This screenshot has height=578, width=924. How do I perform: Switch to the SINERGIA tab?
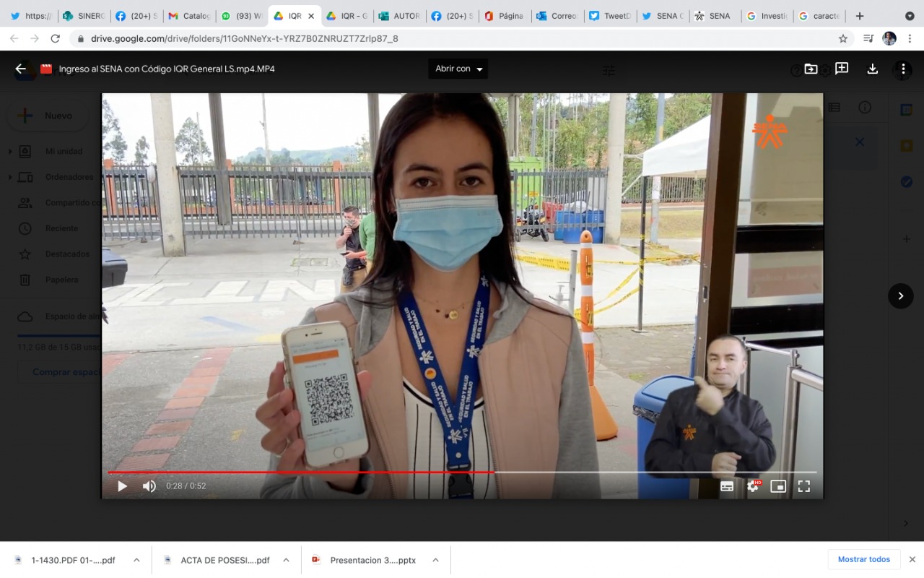pyautogui.click(x=84, y=16)
